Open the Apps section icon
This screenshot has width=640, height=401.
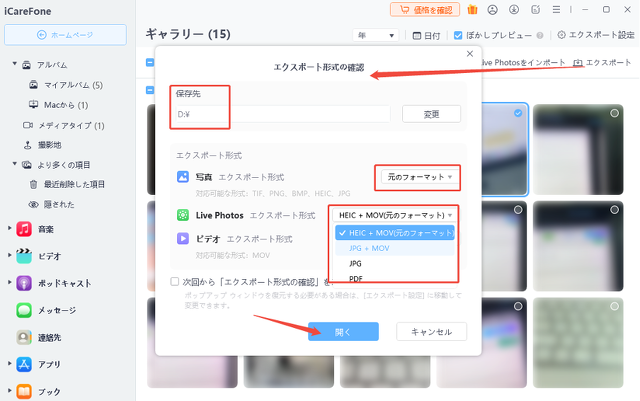[x=24, y=364]
